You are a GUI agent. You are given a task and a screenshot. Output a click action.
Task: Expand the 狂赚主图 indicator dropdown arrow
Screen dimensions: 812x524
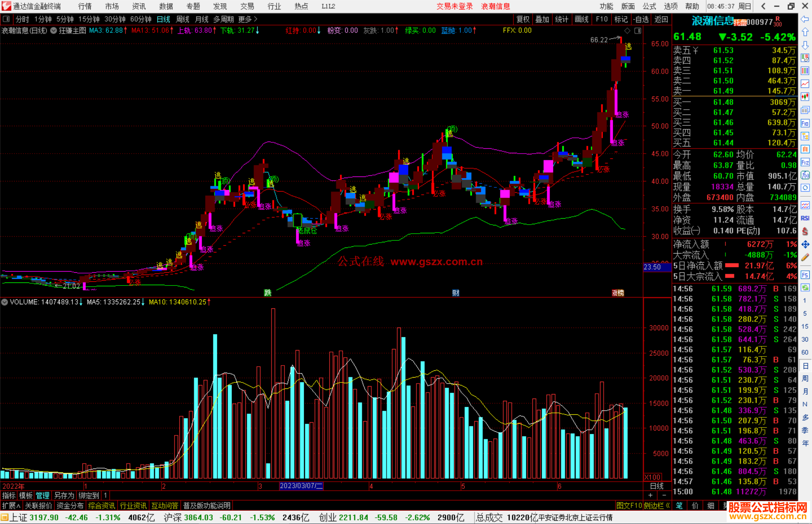(x=54, y=31)
